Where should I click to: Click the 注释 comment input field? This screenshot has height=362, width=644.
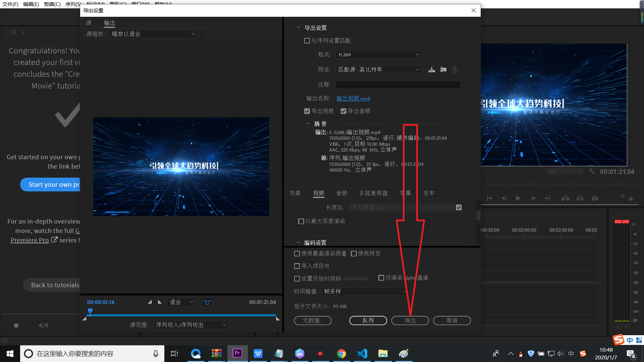pos(398,84)
